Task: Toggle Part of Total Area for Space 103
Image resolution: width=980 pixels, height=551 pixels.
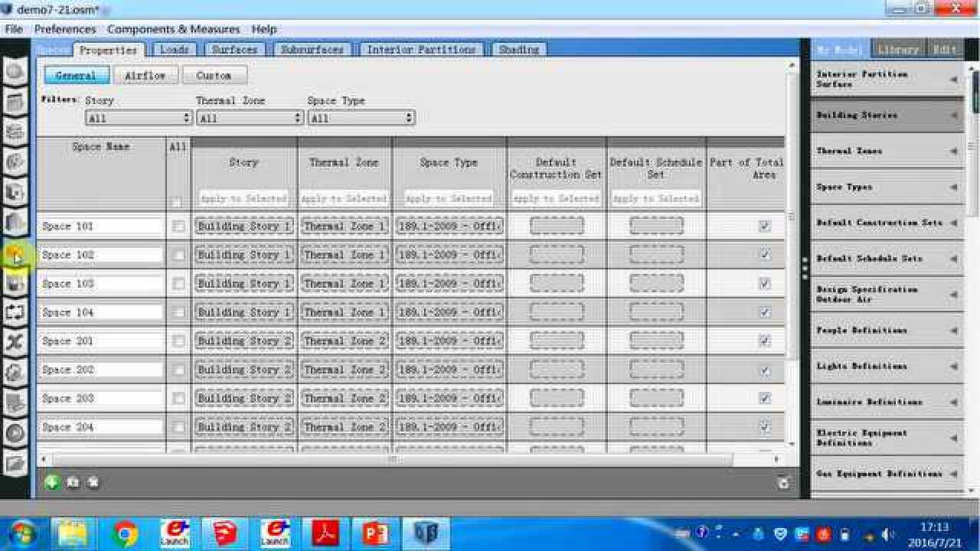Action: (764, 284)
